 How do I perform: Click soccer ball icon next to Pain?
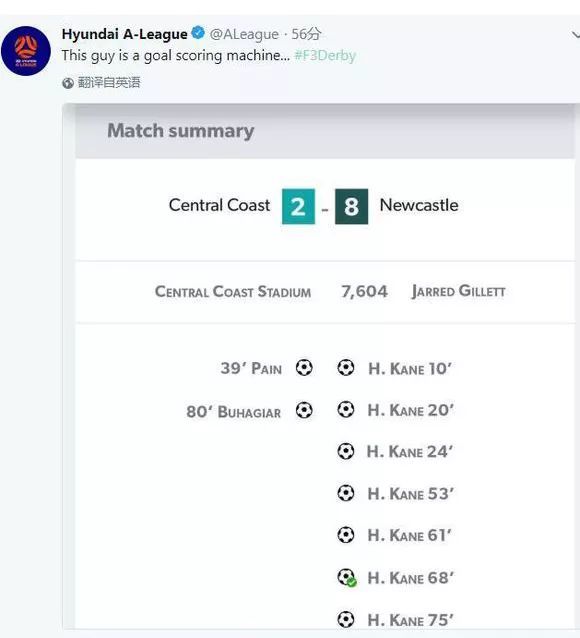(x=304, y=368)
